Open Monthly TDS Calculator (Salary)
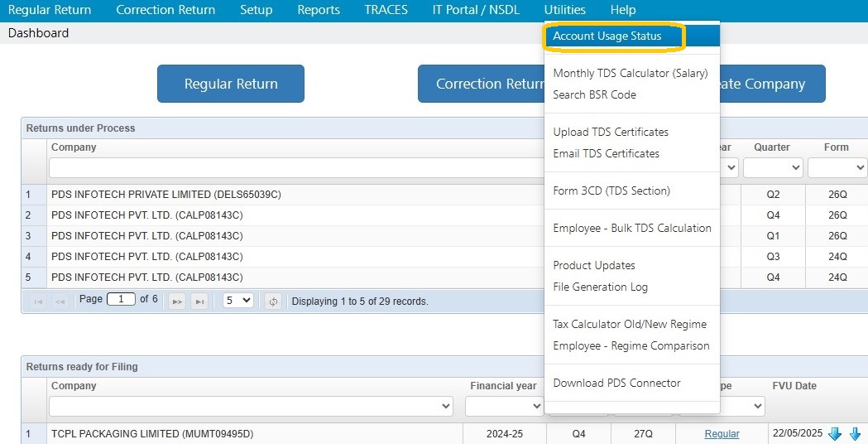This screenshot has width=868, height=444. tap(631, 73)
